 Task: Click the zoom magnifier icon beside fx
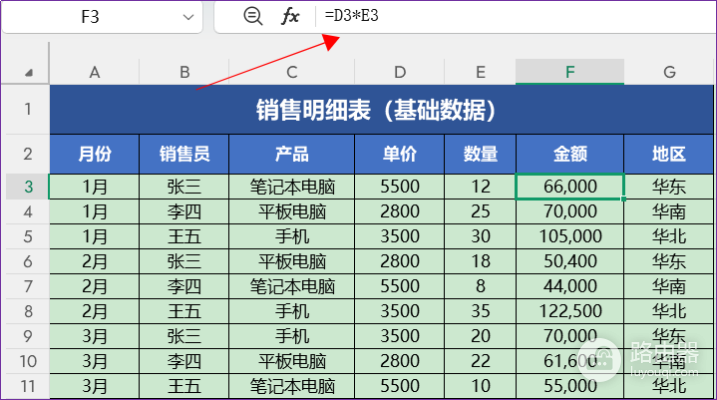pyautogui.click(x=252, y=16)
